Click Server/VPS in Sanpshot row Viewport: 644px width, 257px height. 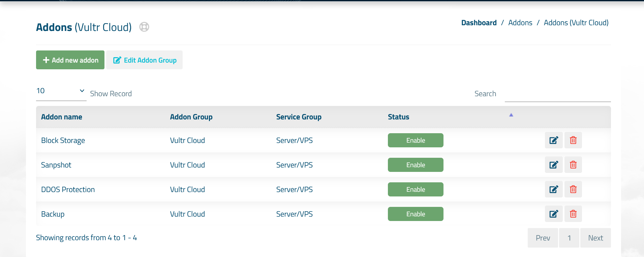(x=294, y=165)
